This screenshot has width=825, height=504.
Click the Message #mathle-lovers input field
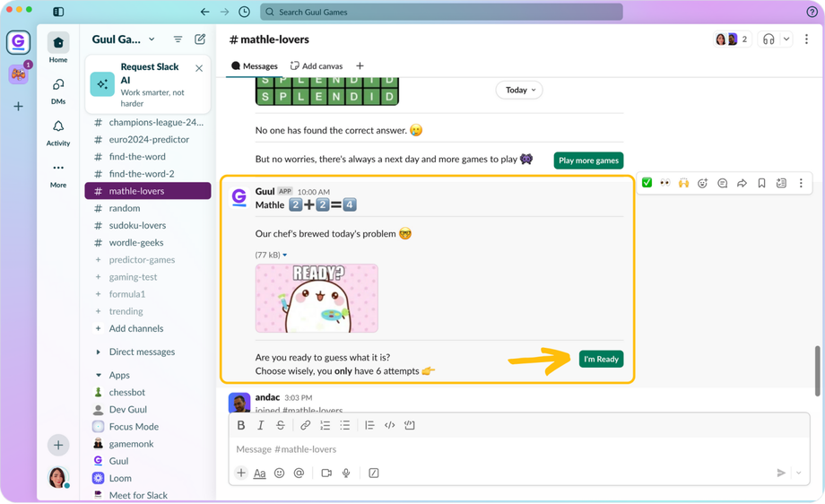point(519,449)
